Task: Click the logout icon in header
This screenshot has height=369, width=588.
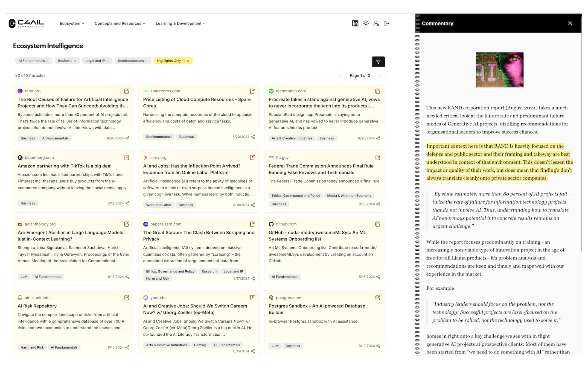Action: coord(387,24)
